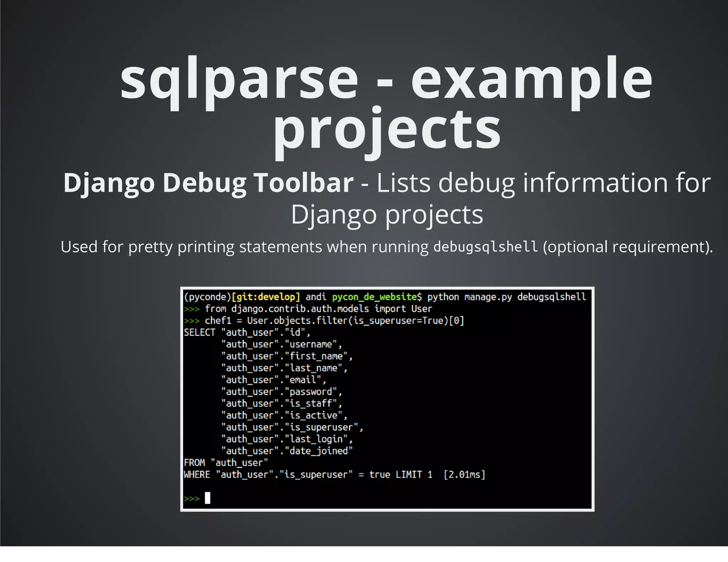Image resolution: width=728 pixels, height=562 pixels.
Task: Click the 'Django projects' subtitle line
Action: (x=387, y=215)
